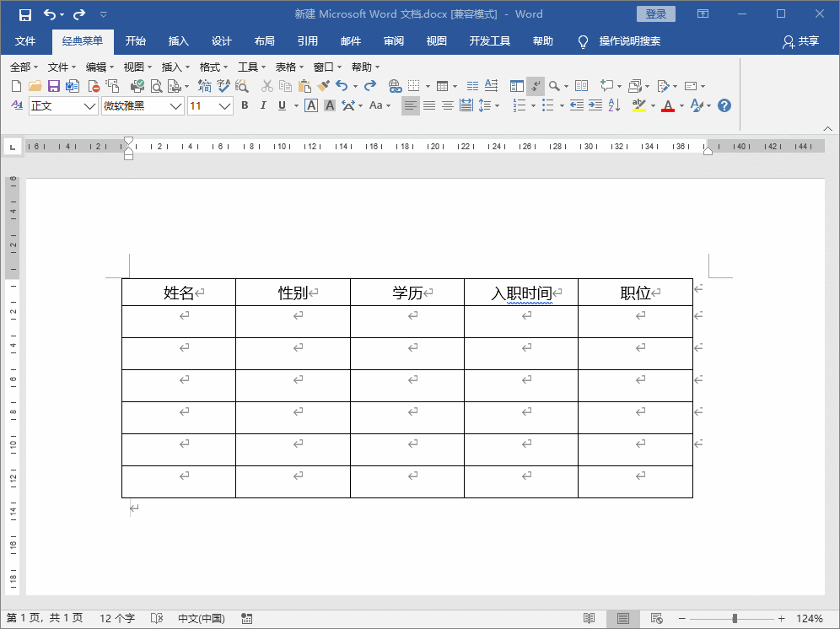
Task: Select the Format Painter brush icon
Action: pos(323,86)
